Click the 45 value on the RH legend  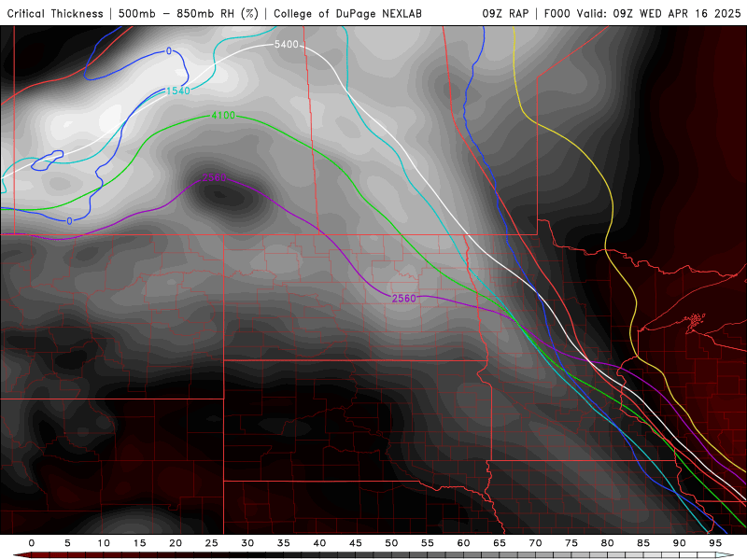356,543
